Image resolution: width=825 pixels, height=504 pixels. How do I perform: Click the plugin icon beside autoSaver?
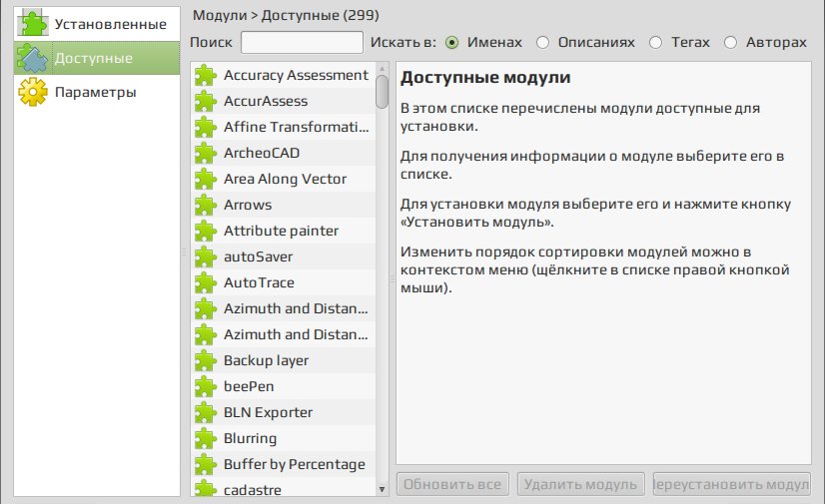(x=205, y=256)
